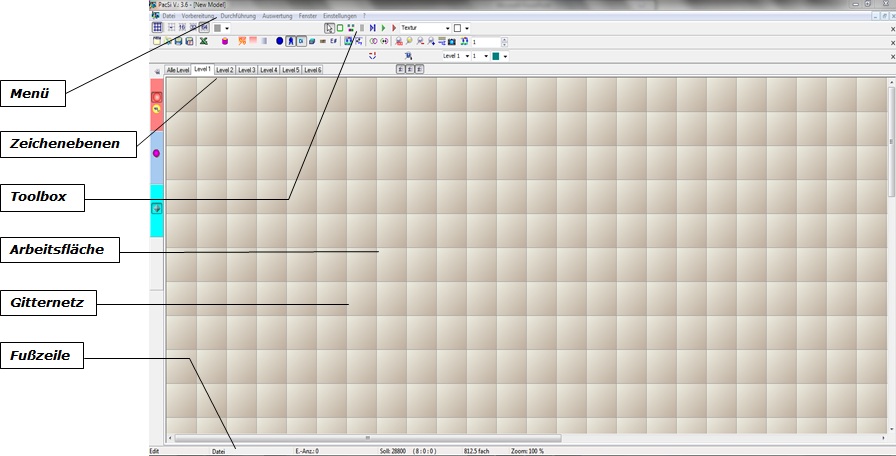Increase the number field spinner value
The height and width of the screenshot is (456, 896).
504,39
